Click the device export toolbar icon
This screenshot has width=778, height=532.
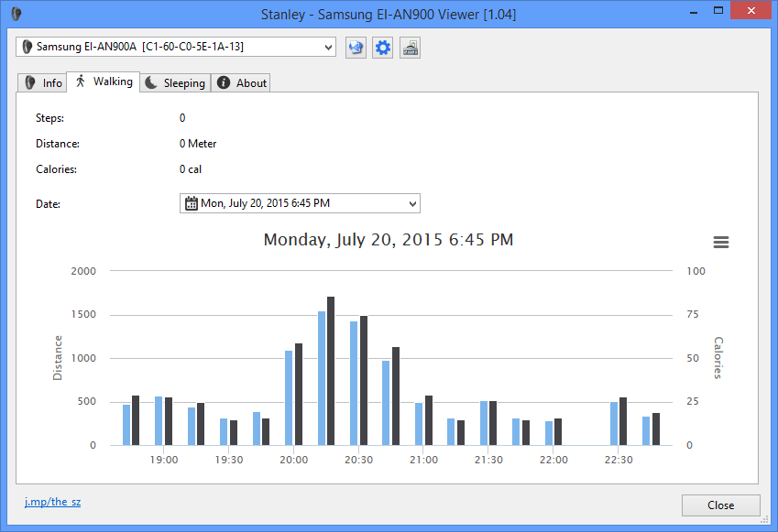point(410,48)
